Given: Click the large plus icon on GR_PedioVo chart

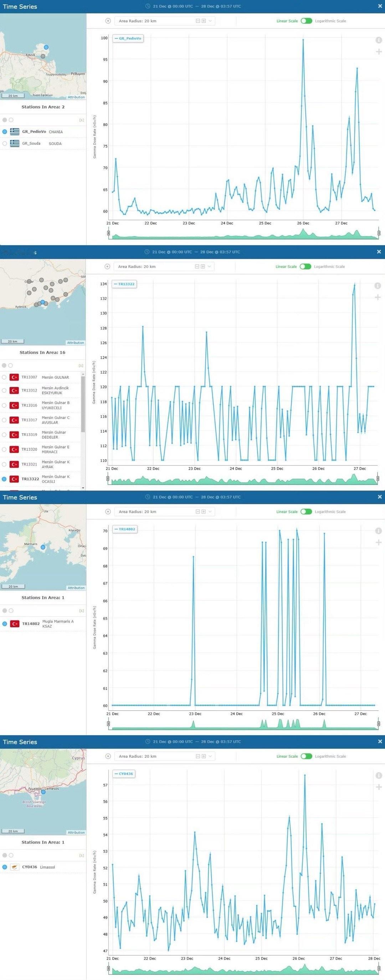Looking at the screenshot, I should point(379,51).
